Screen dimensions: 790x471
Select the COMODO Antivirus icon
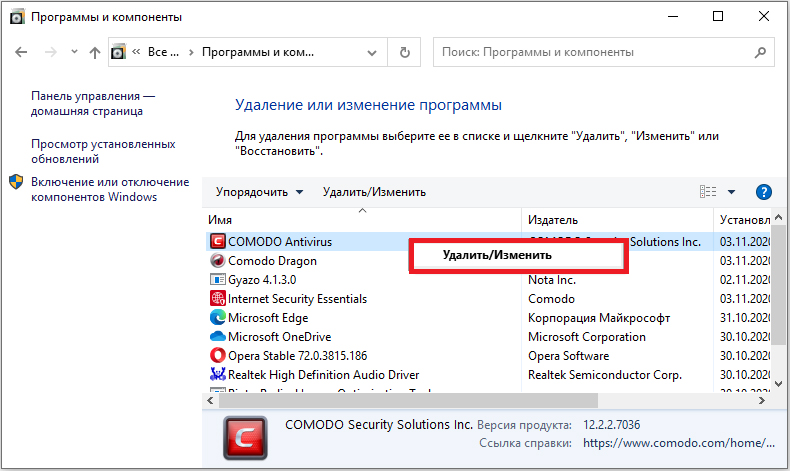click(x=217, y=241)
